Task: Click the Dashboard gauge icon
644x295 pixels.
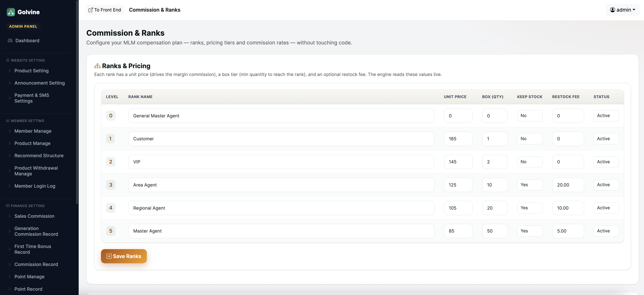Action: point(10,40)
